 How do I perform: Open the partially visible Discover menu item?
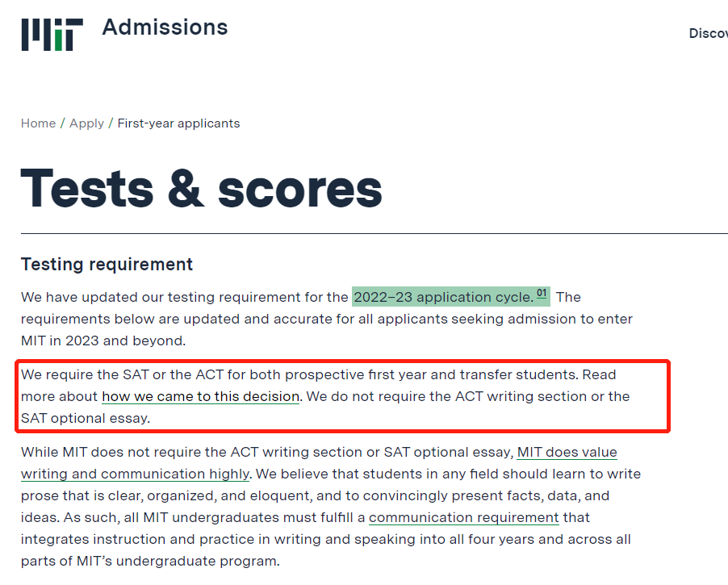(708, 33)
